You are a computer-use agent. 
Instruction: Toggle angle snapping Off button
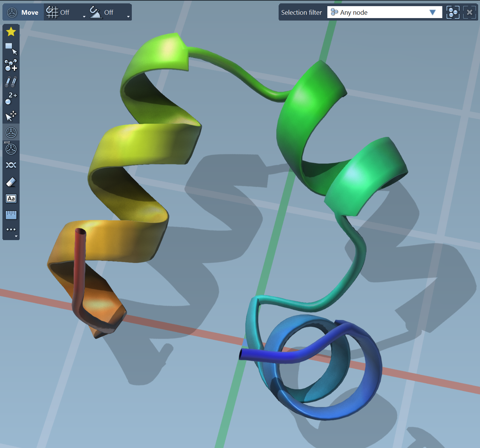102,12
